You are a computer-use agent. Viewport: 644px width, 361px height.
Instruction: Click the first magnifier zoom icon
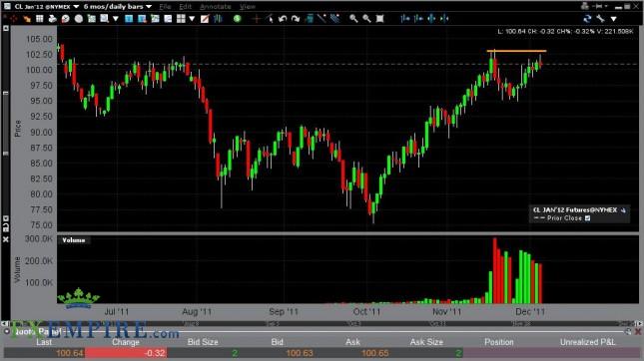tap(353, 19)
